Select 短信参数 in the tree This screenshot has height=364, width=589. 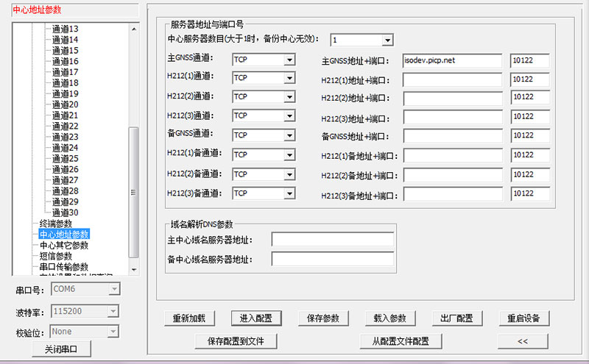tap(56, 257)
